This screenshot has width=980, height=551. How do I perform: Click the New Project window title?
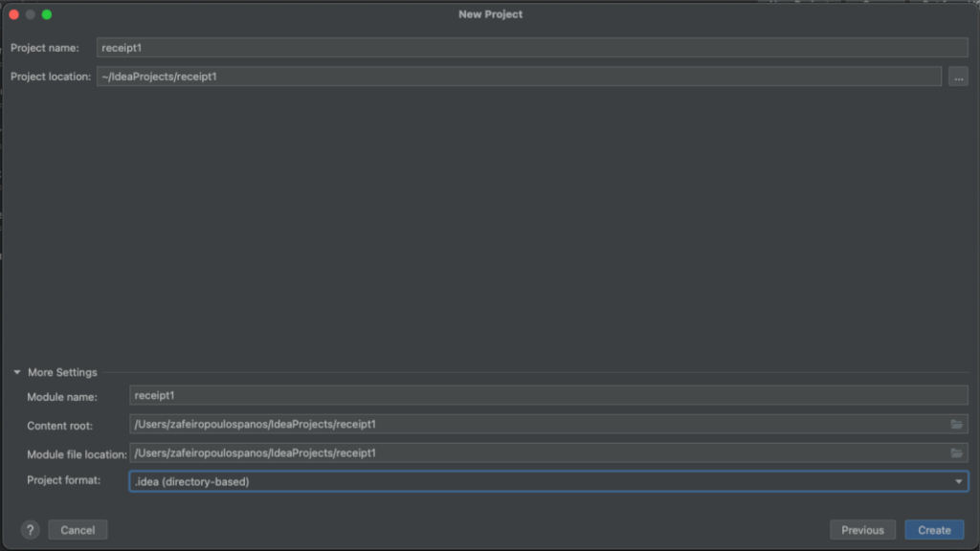point(491,14)
